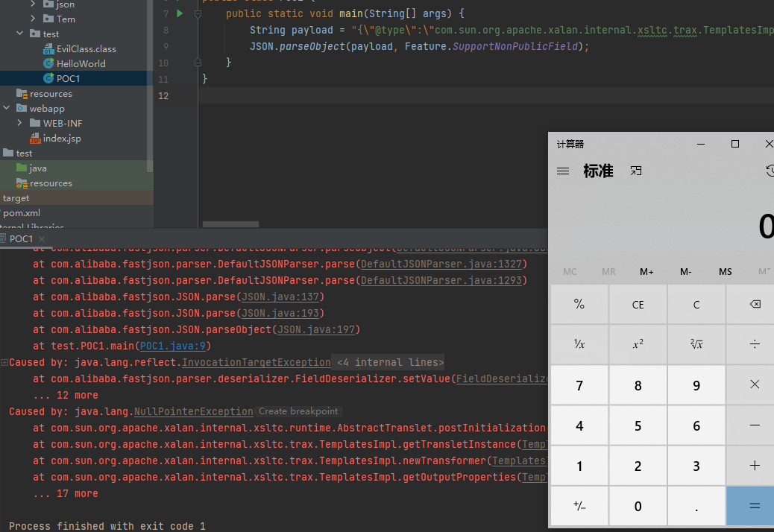Click digit 0 in Calculator

(638, 506)
